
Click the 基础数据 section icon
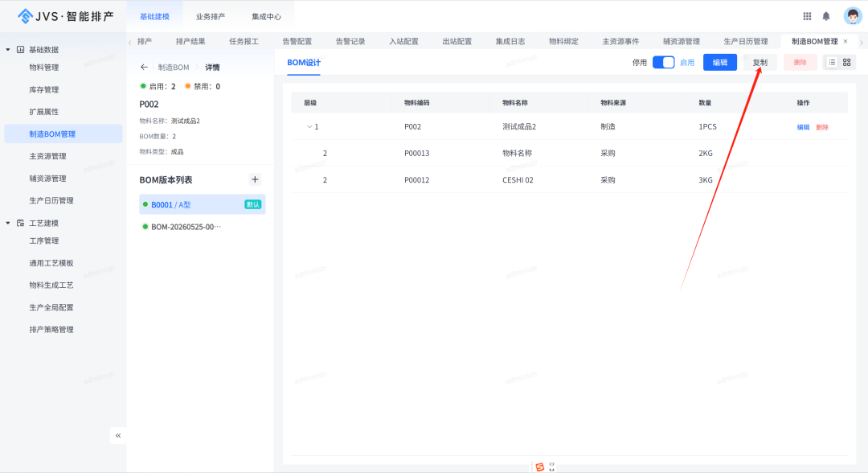20,49
